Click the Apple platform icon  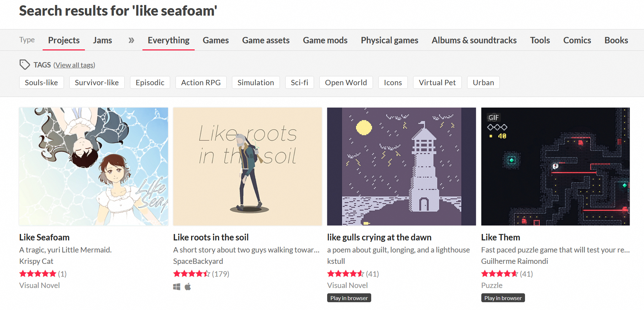pyautogui.click(x=188, y=287)
